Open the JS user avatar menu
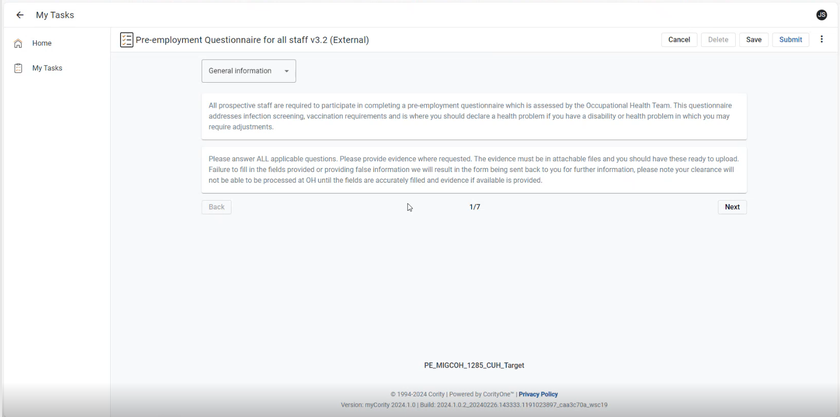The height and width of the screenshot is (417, 840). [821, 15]
